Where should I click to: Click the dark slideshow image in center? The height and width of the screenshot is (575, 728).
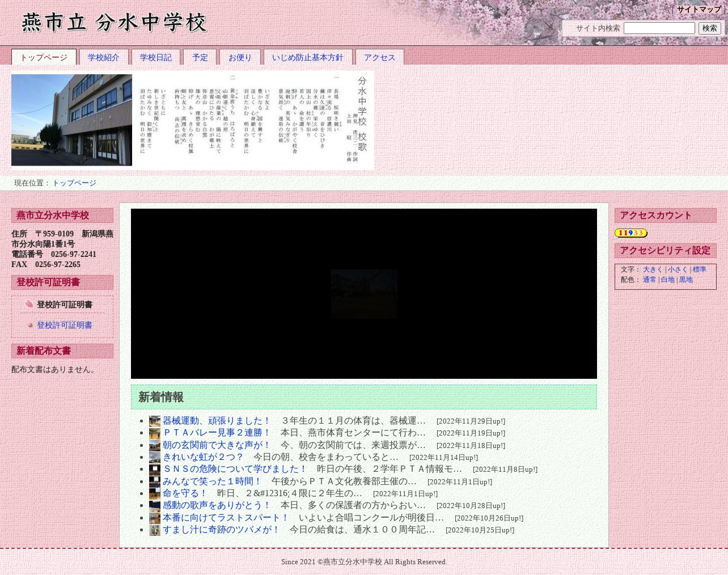(x=364, y=294)
